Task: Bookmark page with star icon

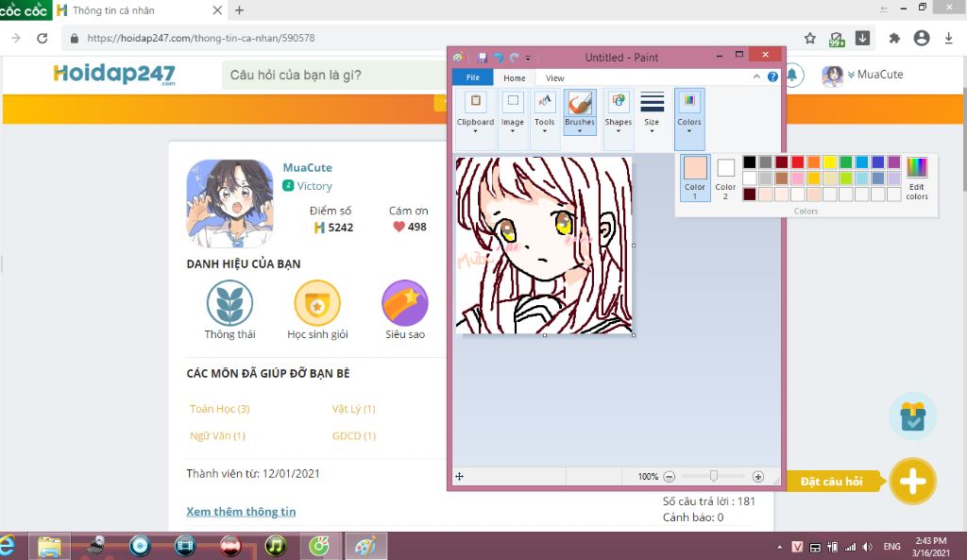Action: 809,38
